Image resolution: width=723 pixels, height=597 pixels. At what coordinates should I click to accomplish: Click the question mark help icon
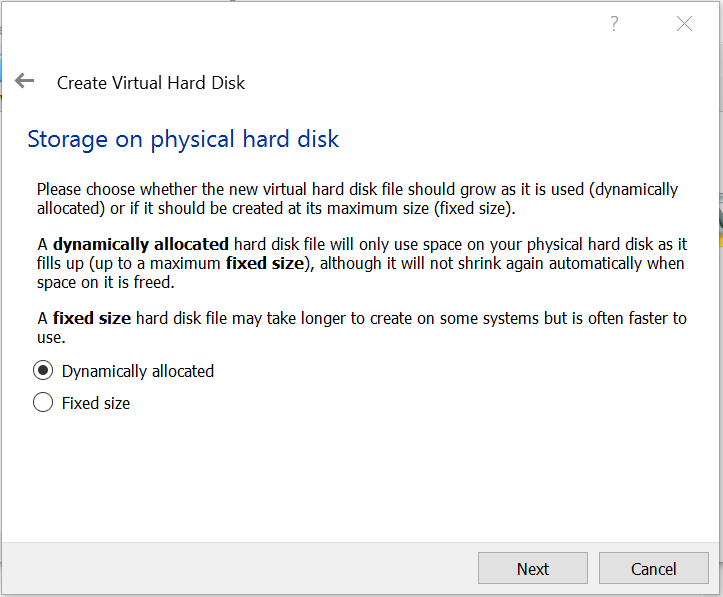point(614,24)
